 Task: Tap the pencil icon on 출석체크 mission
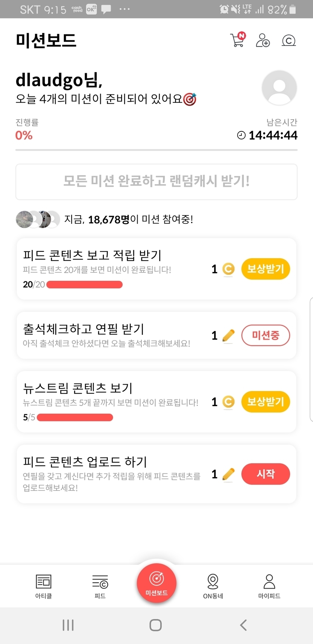click(228, 335)
